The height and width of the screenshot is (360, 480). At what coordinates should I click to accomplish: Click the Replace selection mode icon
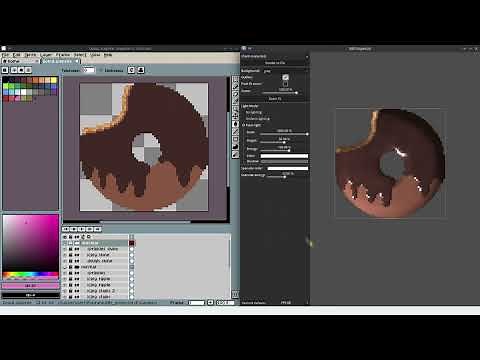pyautogui.click(x=5, y=70)
